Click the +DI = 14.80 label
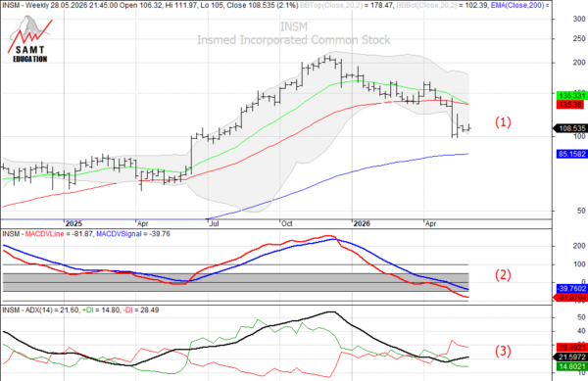Screen dimensions: 588x381 [x=101, y=310]
